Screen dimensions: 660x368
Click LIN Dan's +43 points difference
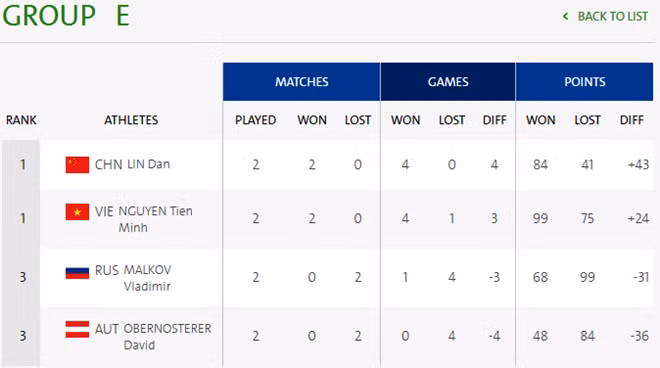tap(638, 165)
